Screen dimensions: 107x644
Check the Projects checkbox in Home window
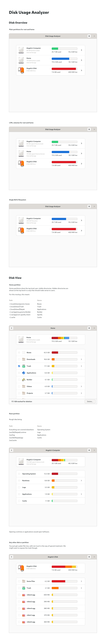pyautogui.click(x=19, y=393)
